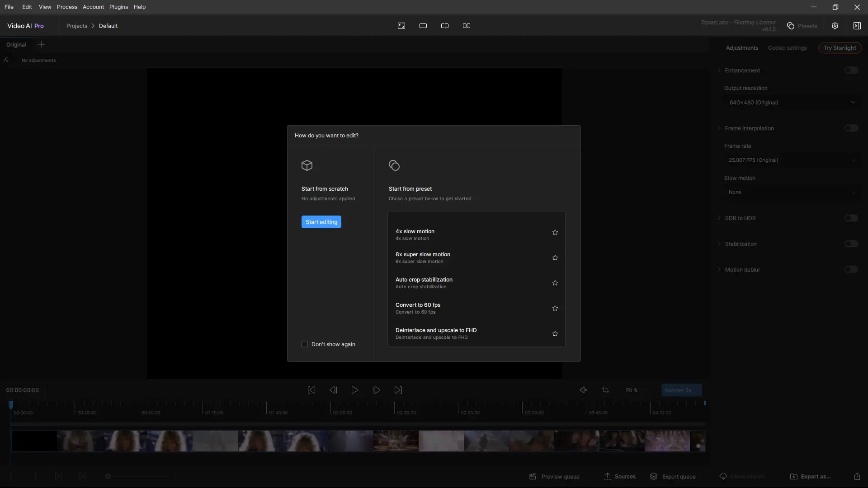868x488 pixels.
Task: Favorite the 4x slow motion preset star
Action: (555, 232)
